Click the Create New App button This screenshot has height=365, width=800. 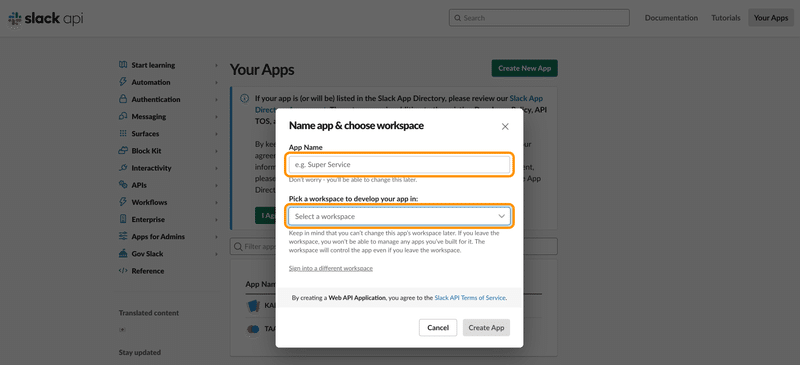[524, 68]
